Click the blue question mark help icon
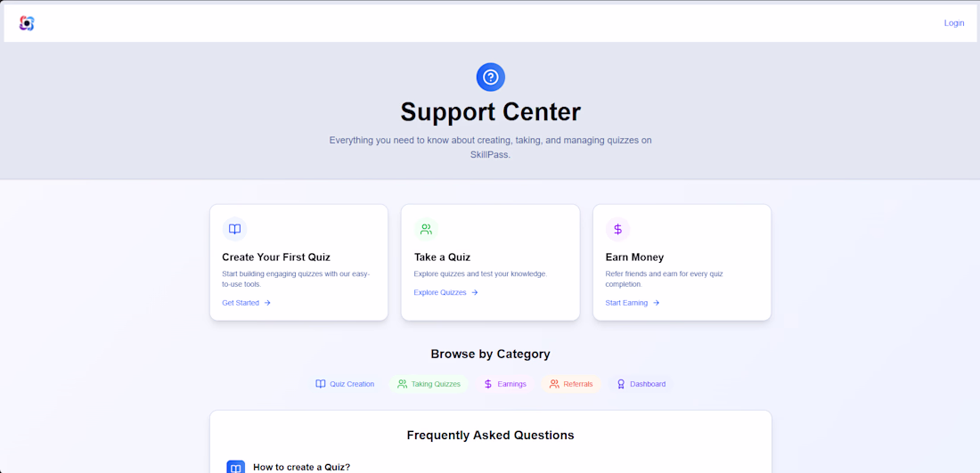 tap(490, 77)
